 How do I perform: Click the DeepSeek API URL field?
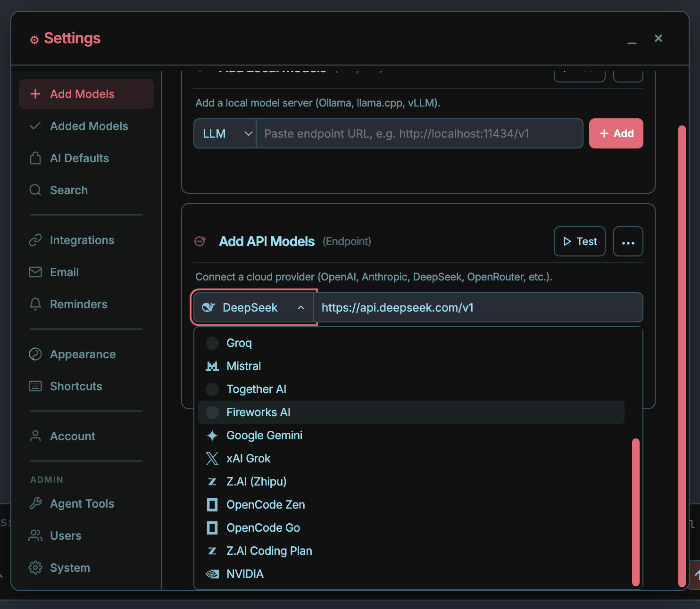[478, 307]
